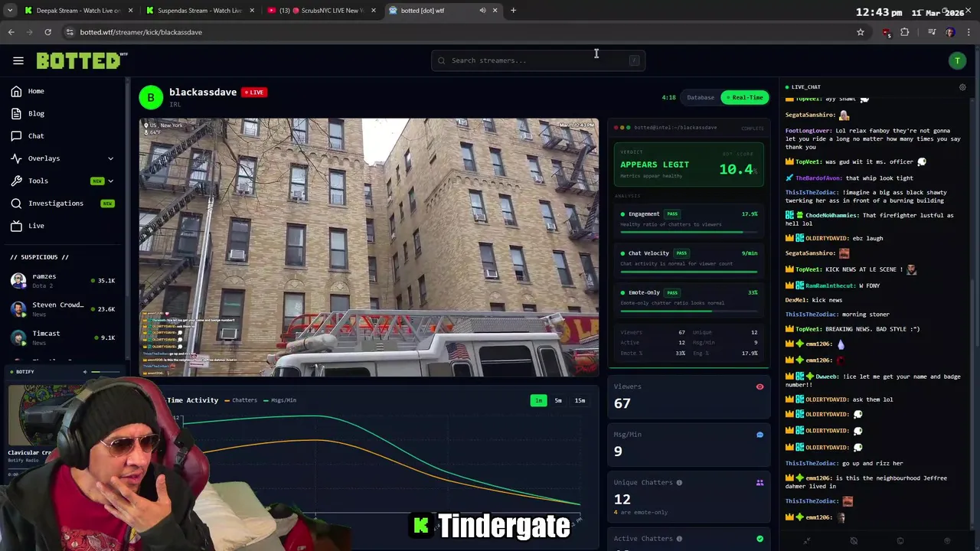Expand the Tools submenu arrow
Viewport: 980px width, 551px height.
click(110, 181)
